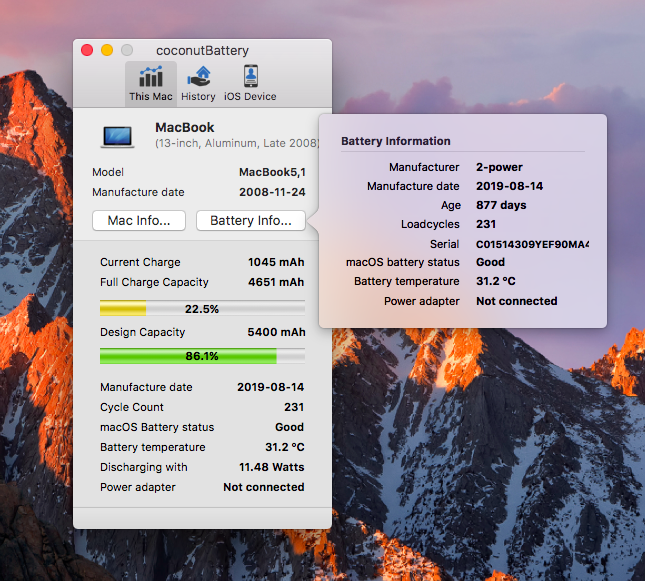Click the 5400 mAh design capacity value
The width and height of the screenshot is (645, 581).
(276, 332)
